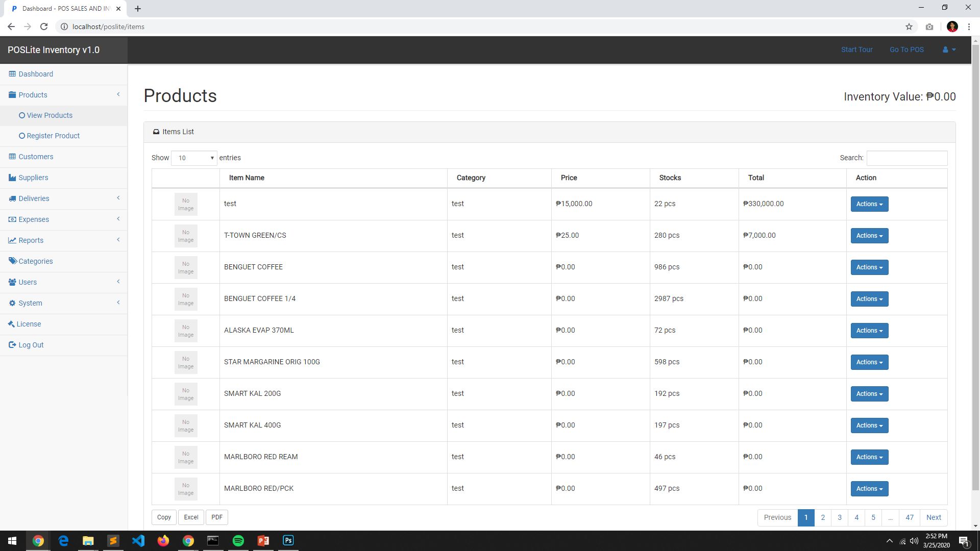The height and width of the screenshot is (551, 980).
Task: Open Actions dropdown for ALASKA EVAP 370ML
Action: [869, 331]
